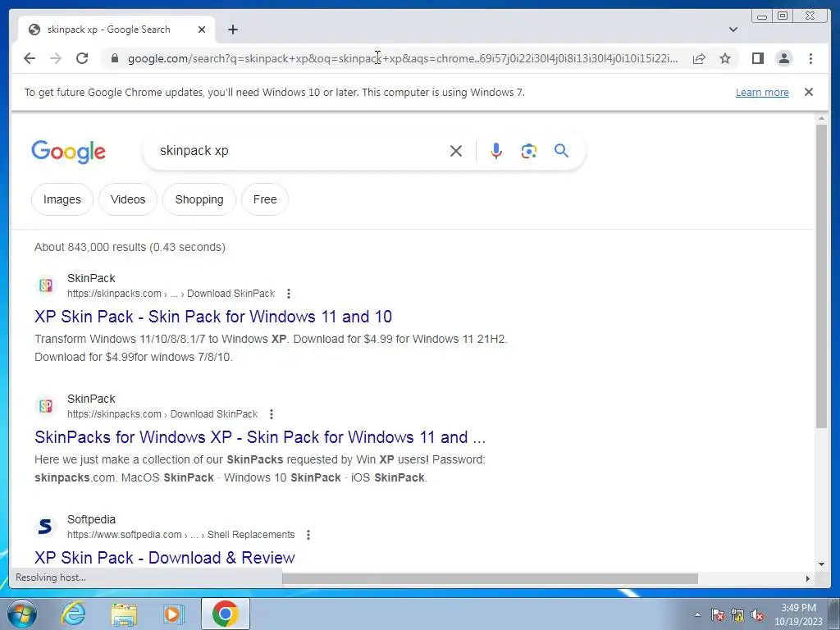Open the Chrome profile avatar
This screenshot has width=840, height=630.
pyautogui.click(x=783, y=58)
